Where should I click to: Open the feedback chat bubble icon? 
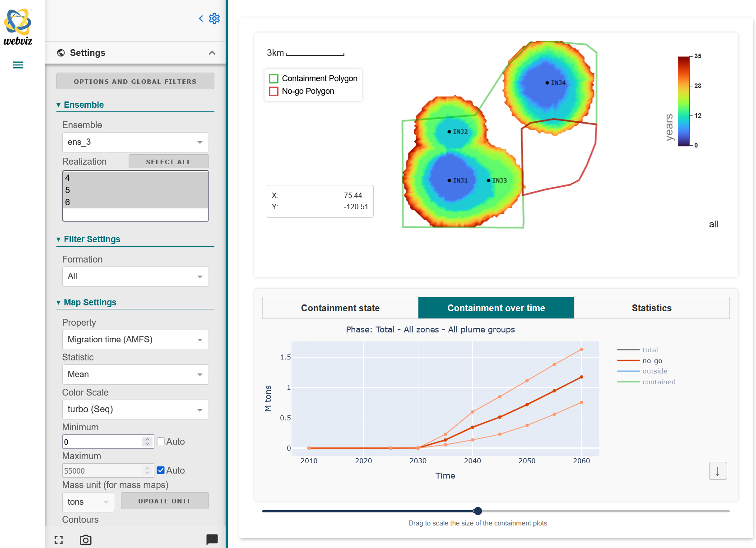pyautogui.click(x=212, y=539)
